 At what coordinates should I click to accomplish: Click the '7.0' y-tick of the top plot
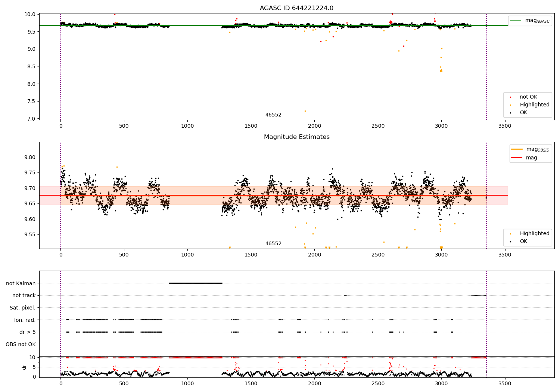click(32, 119)
